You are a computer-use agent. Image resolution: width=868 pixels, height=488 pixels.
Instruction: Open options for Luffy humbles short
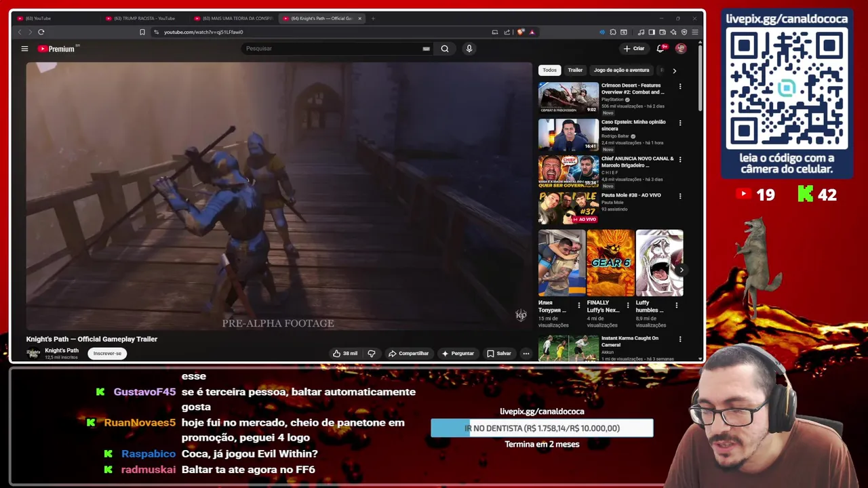click(x=676, y=305)
